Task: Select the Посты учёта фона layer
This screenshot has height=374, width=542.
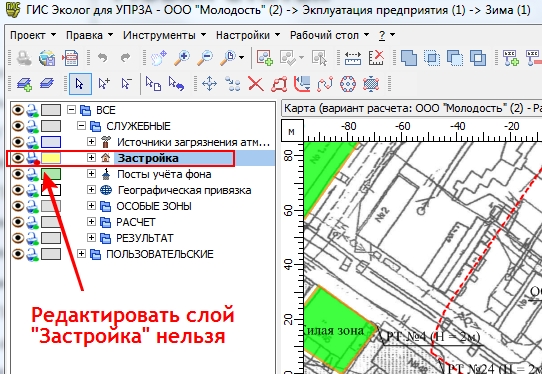Action: tap(164, 174)
